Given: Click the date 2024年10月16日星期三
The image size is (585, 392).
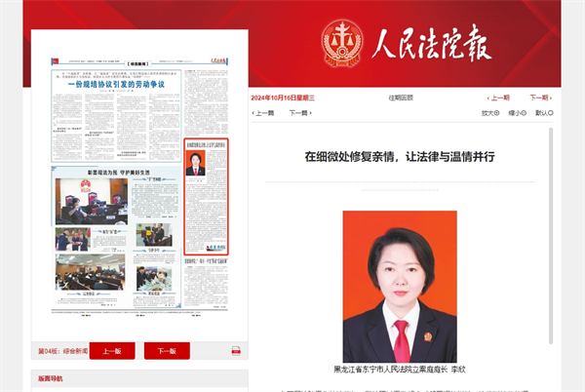Looking at the screenshot, I should (x=283, y=98).
